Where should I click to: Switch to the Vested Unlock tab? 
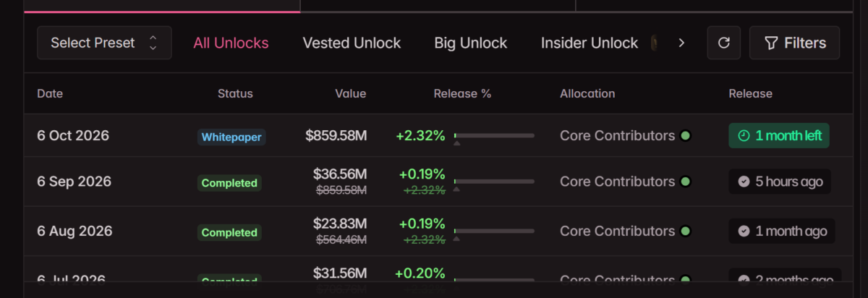click(x=352, y=43)
